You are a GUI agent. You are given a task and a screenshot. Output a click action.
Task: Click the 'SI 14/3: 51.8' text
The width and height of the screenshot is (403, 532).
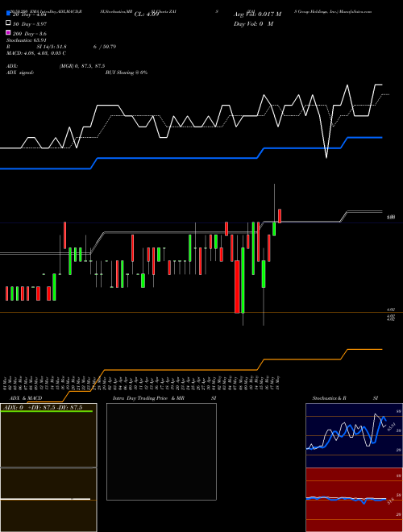tap(52, 47)
